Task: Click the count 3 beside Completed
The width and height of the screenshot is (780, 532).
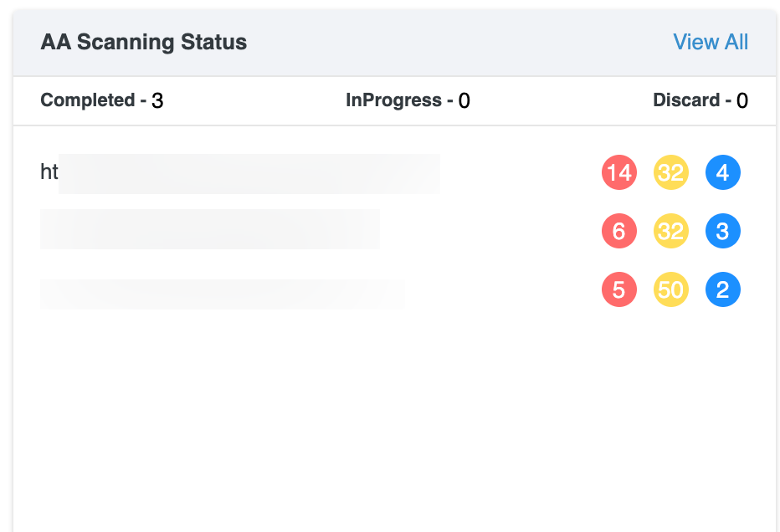Action: [157, 101]
